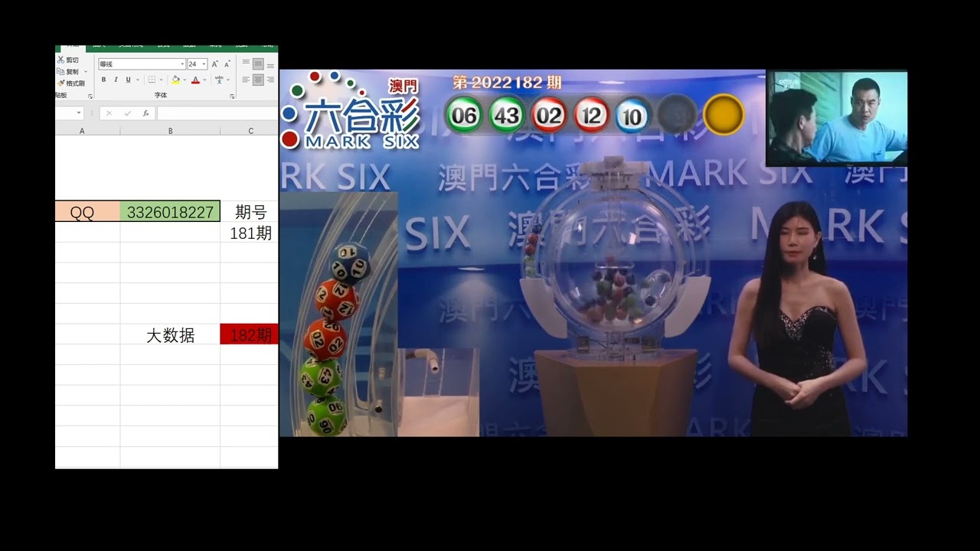
Task: Select column B header
Action: pos(170,131)
